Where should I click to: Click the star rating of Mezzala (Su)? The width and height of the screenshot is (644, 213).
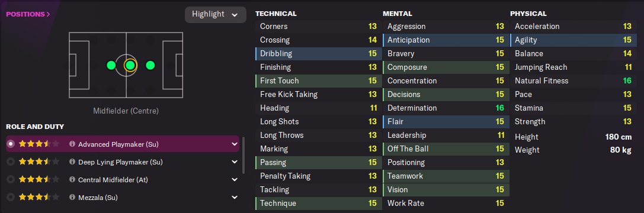coord(39,198)
